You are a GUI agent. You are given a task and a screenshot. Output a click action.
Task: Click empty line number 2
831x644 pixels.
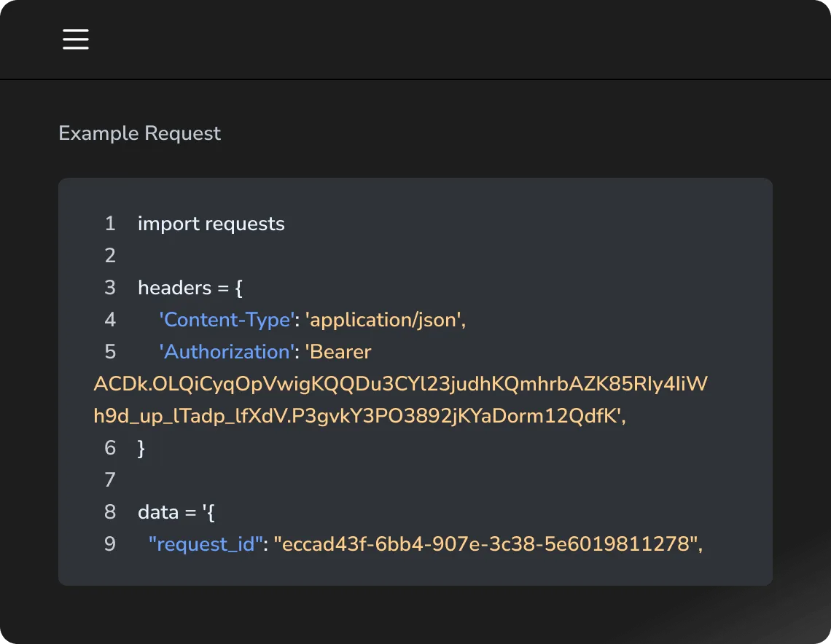pos(110,256)
